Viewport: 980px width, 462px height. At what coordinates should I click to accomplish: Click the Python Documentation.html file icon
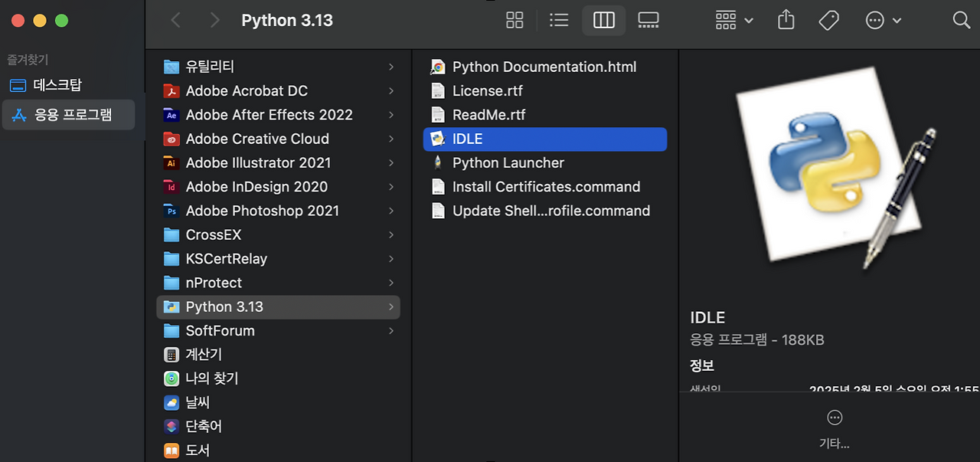click(x=438, y=67)
